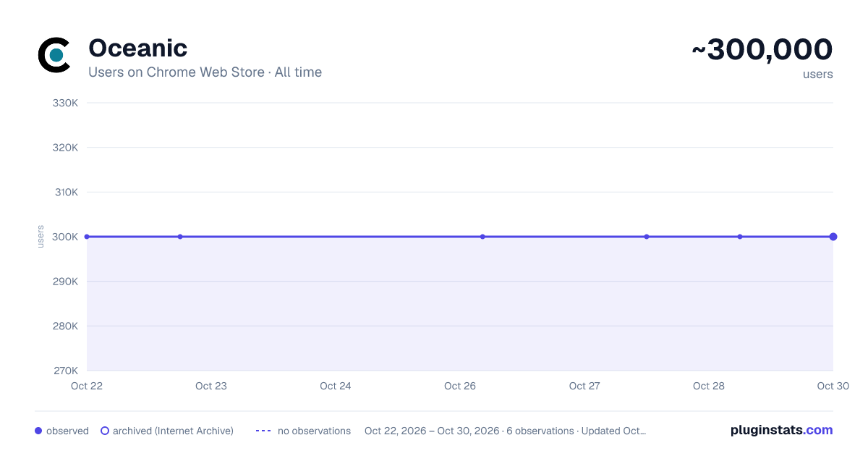This screenshot has height=456, width=868.
Task: Click the 270K y-axis label
Action: point(65,371)
